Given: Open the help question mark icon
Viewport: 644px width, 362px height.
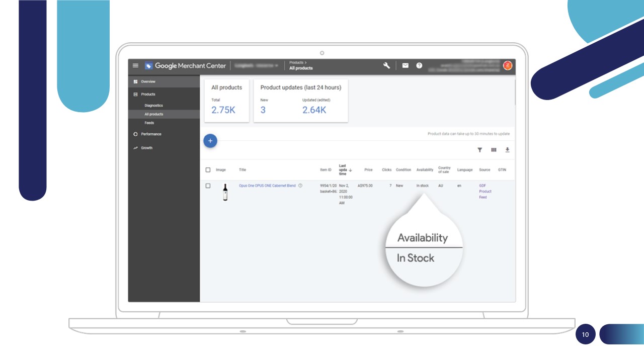Looking at the screenshot, I should pyautogui.click(x=419, y=66).
